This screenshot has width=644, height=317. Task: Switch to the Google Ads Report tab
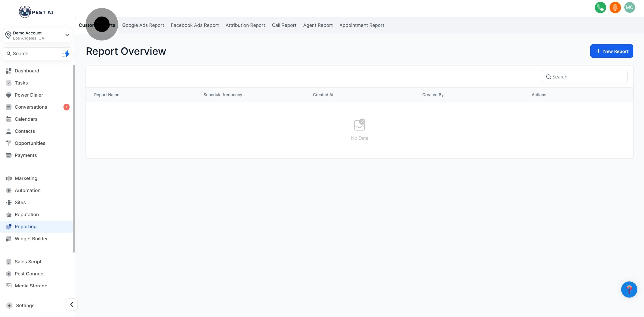(143, 25)
